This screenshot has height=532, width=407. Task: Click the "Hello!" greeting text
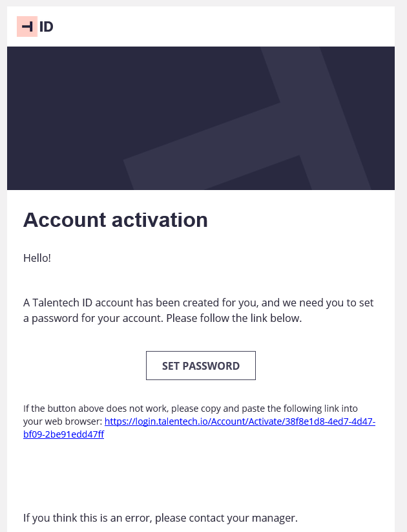click(x=37, y=258)
